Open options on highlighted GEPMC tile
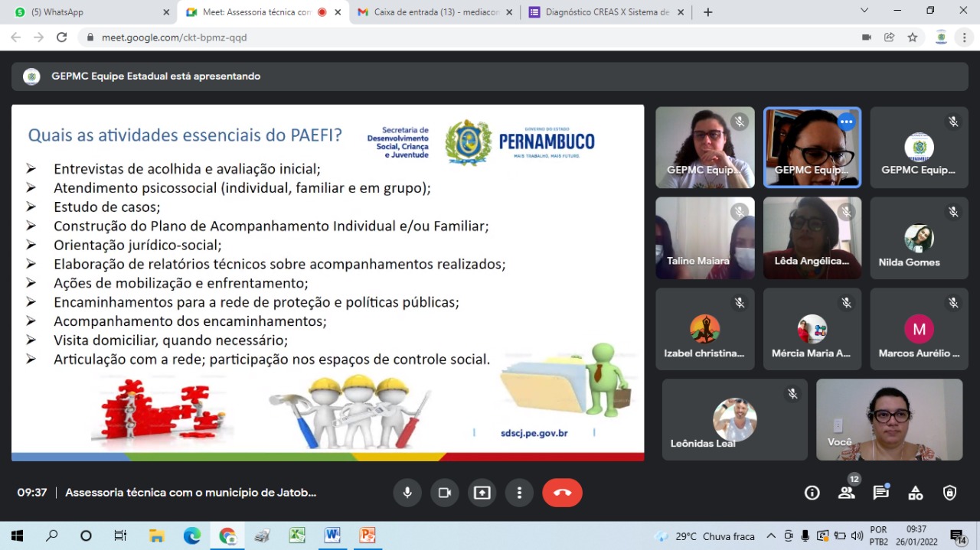The height and width of the screenshot is (550, 980). (x=846, y=122)
